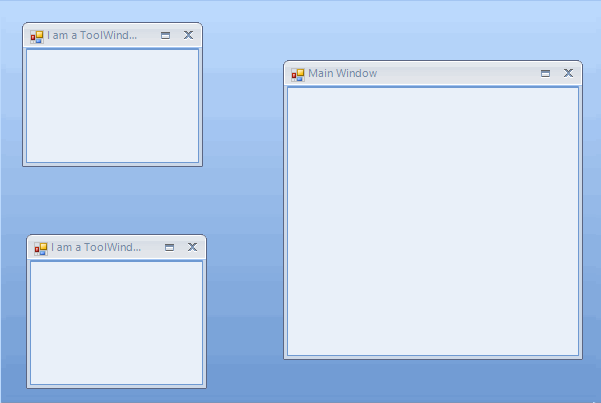
Task: Click the Main Window's bottom border edge
Action: [432, 357]
